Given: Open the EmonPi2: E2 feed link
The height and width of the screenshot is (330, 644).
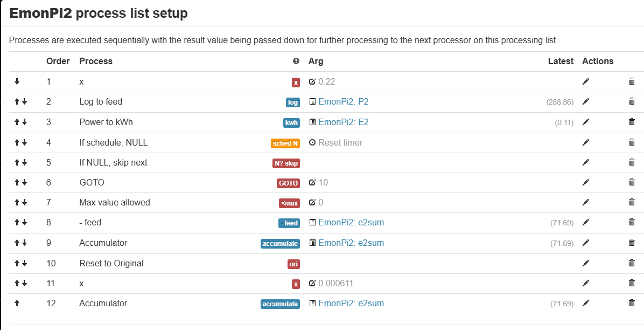Looking at the screenshot, I should tap(344, 122).
